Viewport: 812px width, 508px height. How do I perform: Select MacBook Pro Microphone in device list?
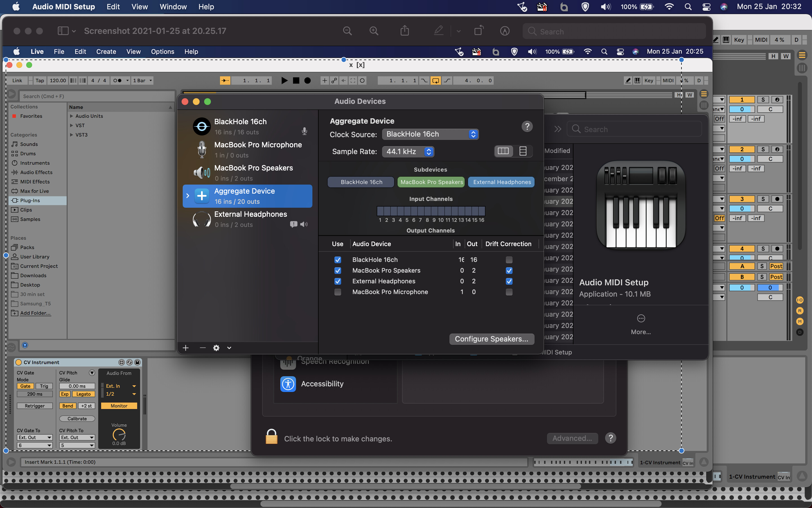pyautogui.click(x=248, y=150)
